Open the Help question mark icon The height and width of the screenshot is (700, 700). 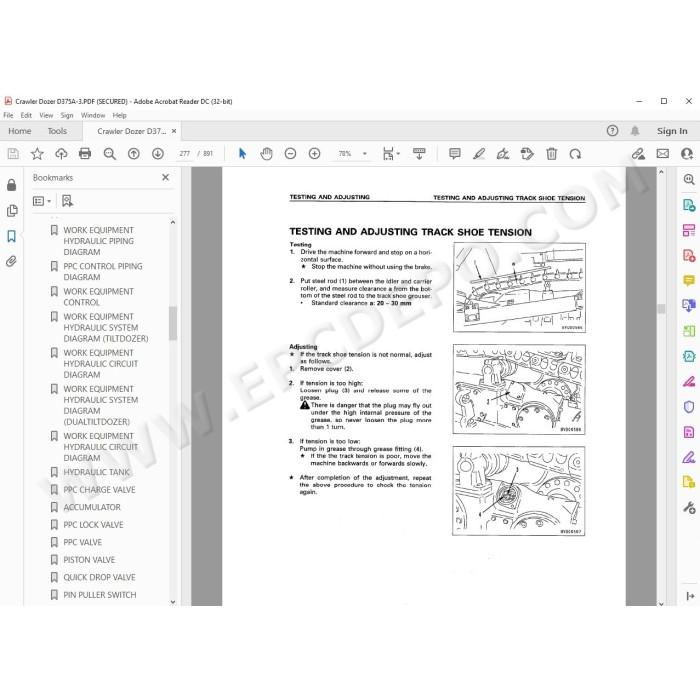(612, 131)
